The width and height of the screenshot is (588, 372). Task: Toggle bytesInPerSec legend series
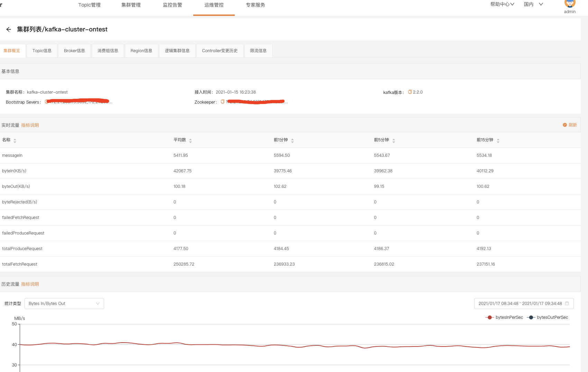pos(504,317)
